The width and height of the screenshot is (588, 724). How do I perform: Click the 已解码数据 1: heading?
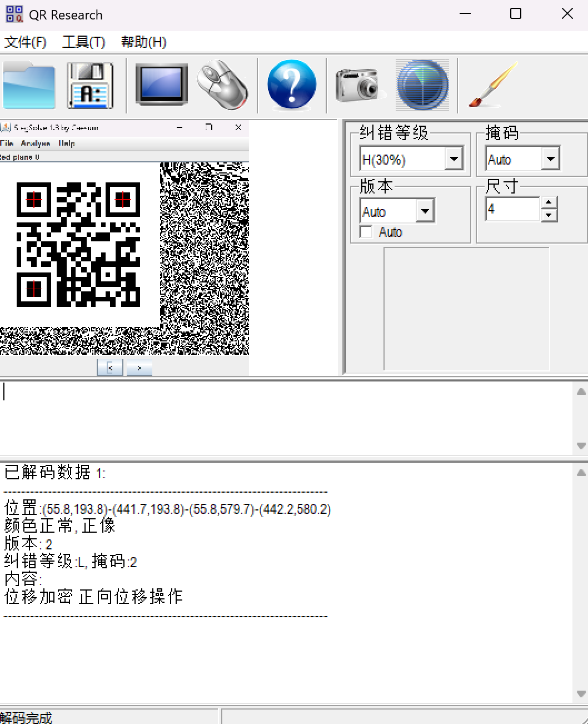click(x=54, y=473)
